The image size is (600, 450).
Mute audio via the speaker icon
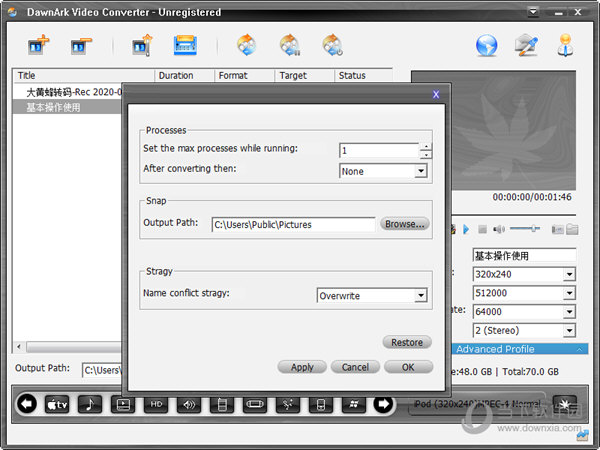[x=499, y=229]
